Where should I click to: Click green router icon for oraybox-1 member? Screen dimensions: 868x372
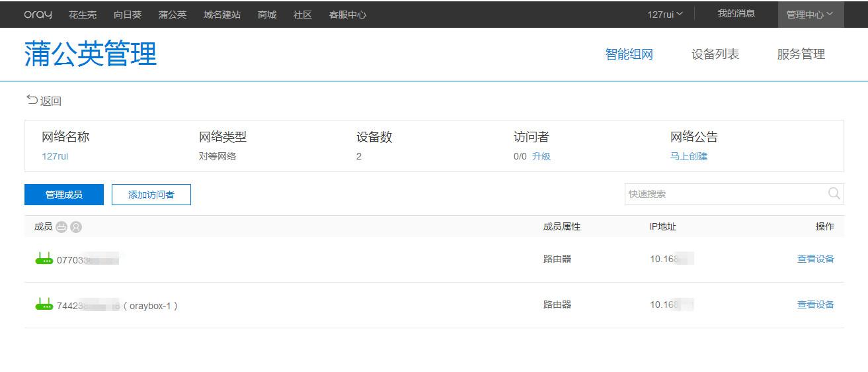coord(44,304)
